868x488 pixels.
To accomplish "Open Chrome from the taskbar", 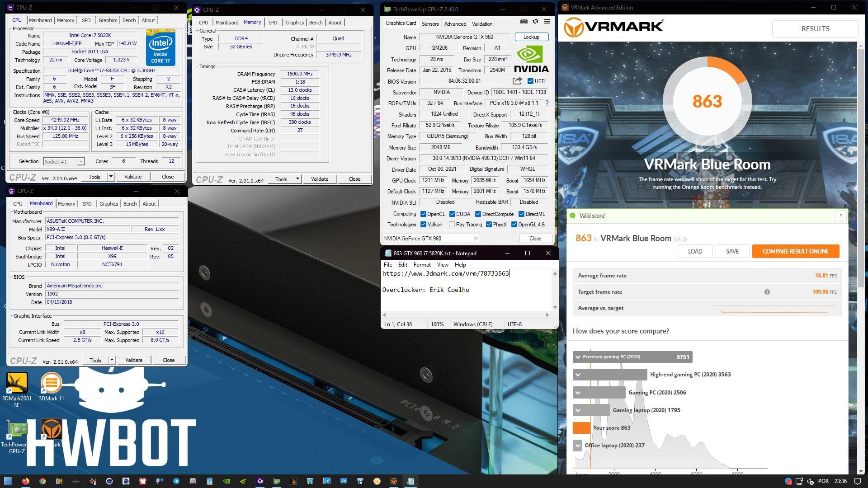I will coord(42,481).
